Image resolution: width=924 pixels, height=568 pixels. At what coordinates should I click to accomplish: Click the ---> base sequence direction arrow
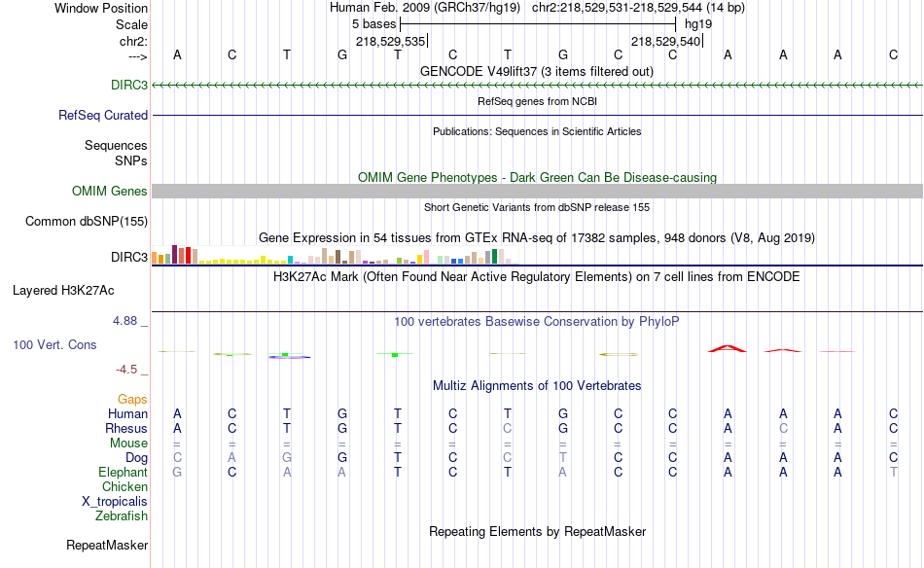[137, 56]
